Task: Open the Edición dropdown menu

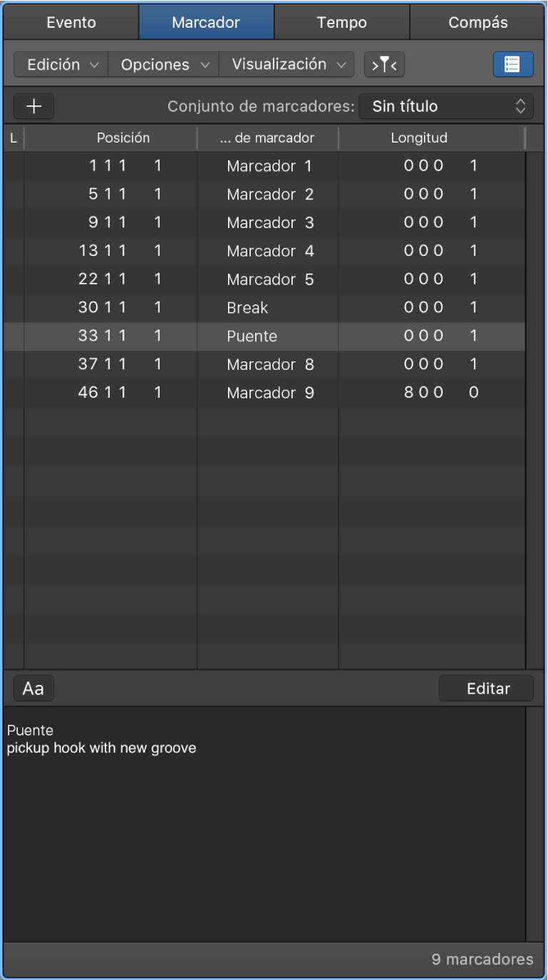Action: (61, 65)
